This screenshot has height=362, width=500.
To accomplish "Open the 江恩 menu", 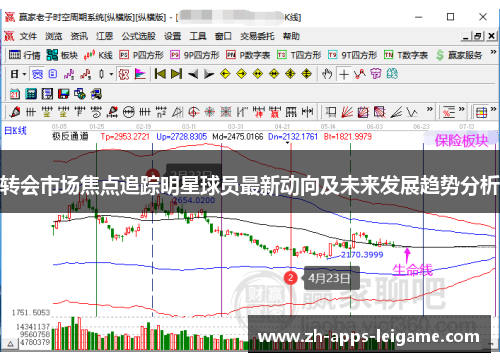I will tap(104, 36).
